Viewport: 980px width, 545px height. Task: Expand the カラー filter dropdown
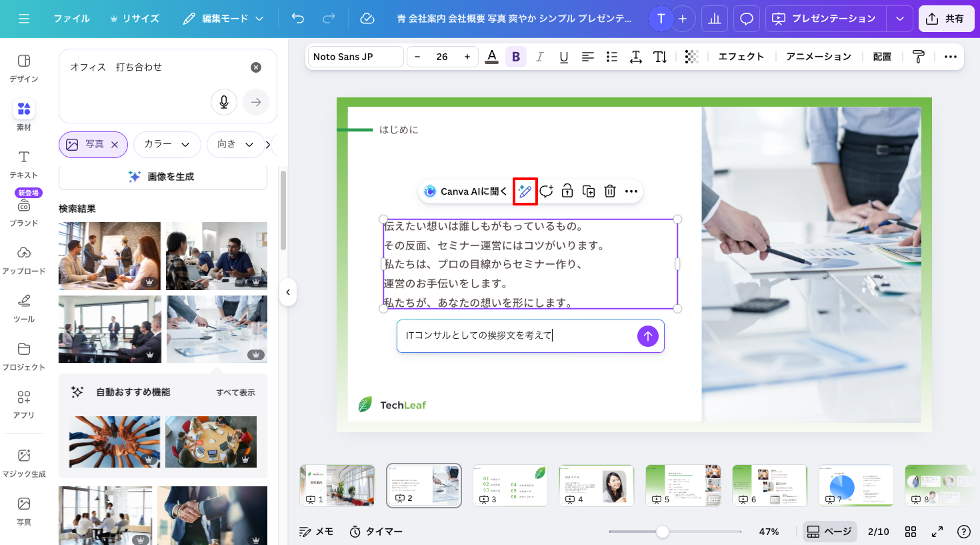point(167,144)
